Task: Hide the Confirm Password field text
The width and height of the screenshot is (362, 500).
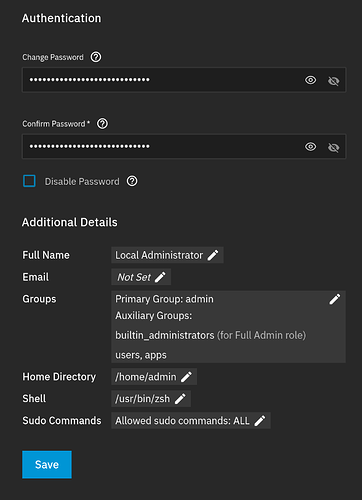Action: tap(334, 147)
